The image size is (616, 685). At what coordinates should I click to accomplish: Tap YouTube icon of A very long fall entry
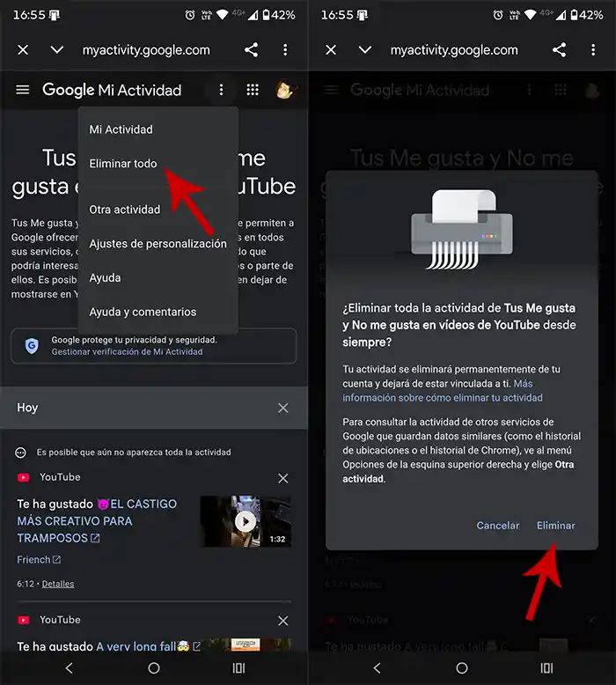click(x=24, y=620)
